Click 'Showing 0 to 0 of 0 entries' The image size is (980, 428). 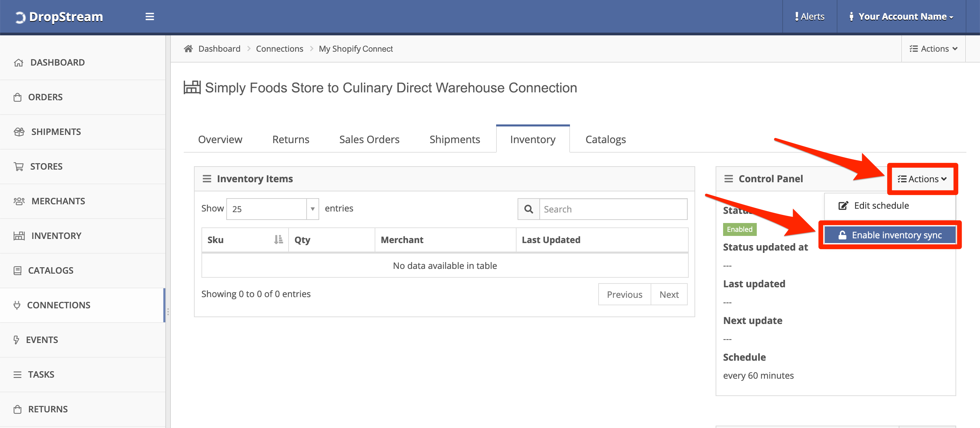256,294
